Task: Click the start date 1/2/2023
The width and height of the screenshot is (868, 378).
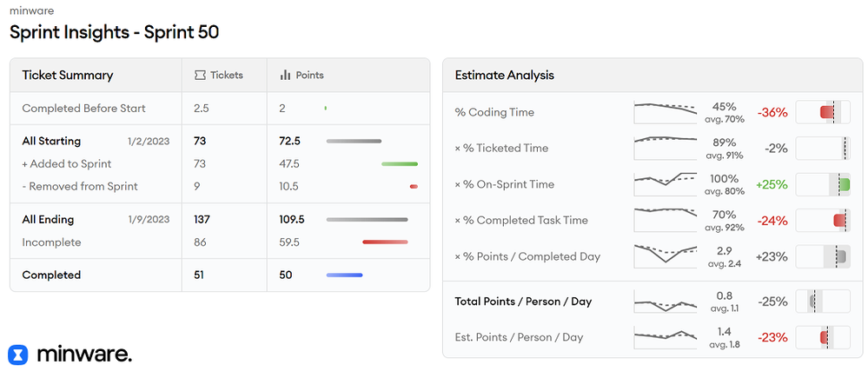Action: 149,141
